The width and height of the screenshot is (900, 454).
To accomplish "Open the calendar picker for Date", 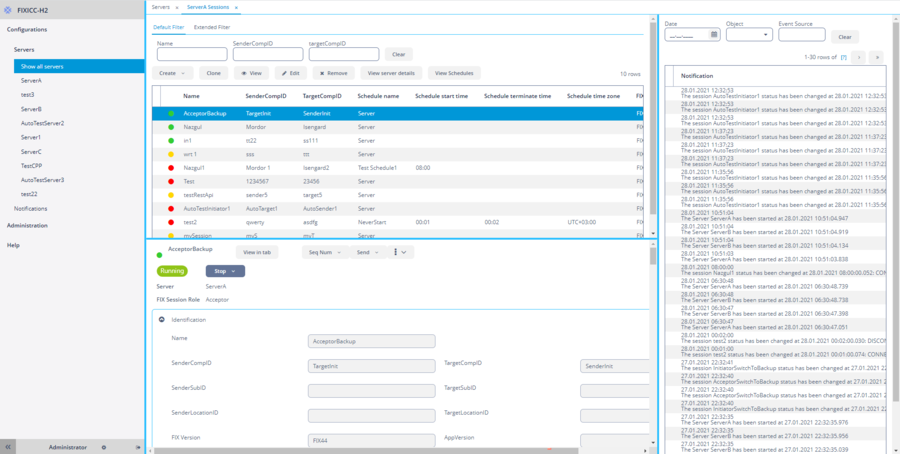I will (x=713, y=34).
